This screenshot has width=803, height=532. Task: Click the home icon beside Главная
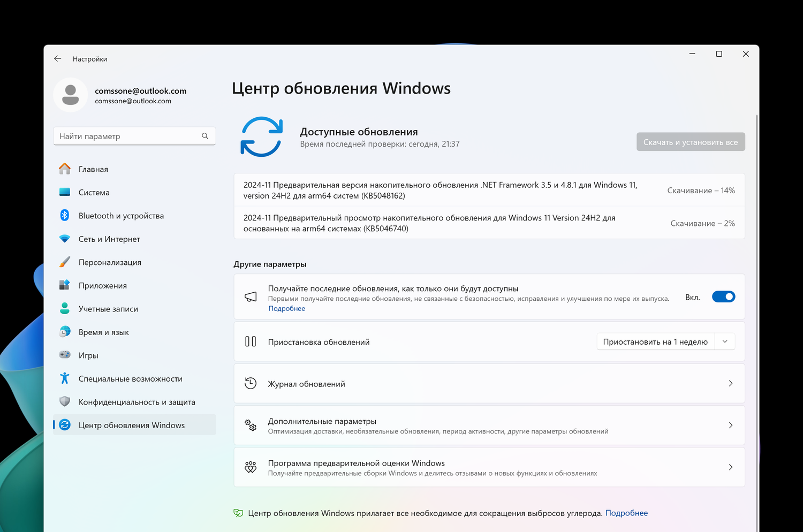pyautogui.click(x=65, y=169)
